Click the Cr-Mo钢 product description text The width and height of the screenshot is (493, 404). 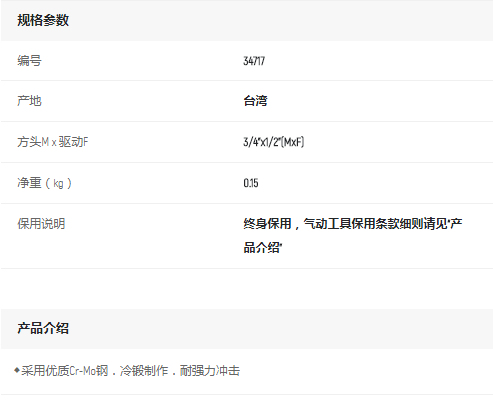coord(89,371)
